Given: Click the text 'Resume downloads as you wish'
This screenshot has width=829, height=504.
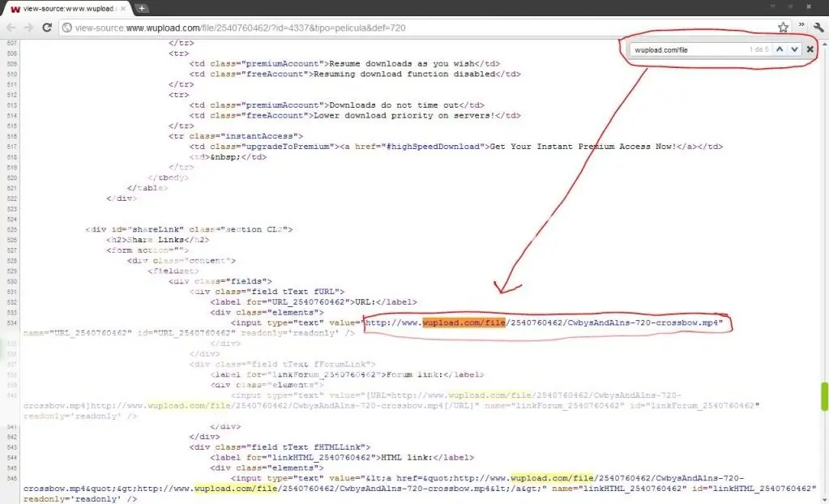Looking at the screenshot, I should point(402,63).
